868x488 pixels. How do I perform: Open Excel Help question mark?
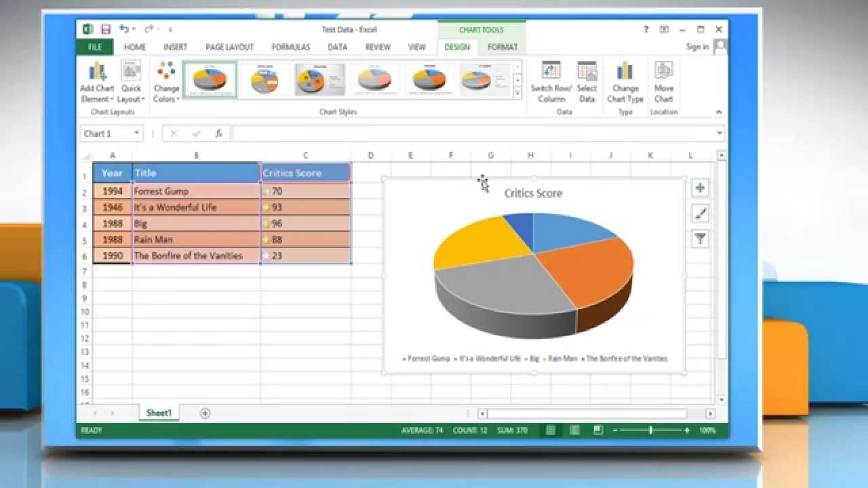click(x=646, y=29)
